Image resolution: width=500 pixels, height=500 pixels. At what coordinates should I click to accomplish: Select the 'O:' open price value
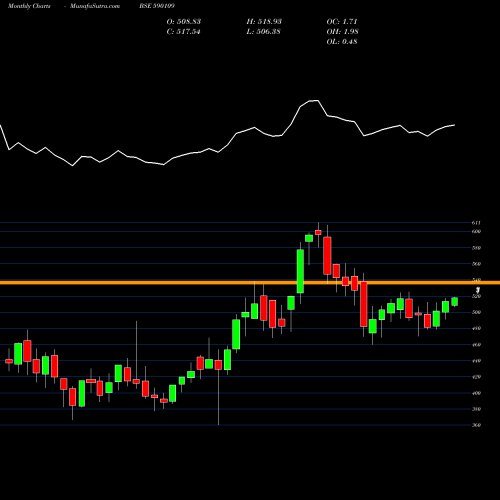coord(184,22)
